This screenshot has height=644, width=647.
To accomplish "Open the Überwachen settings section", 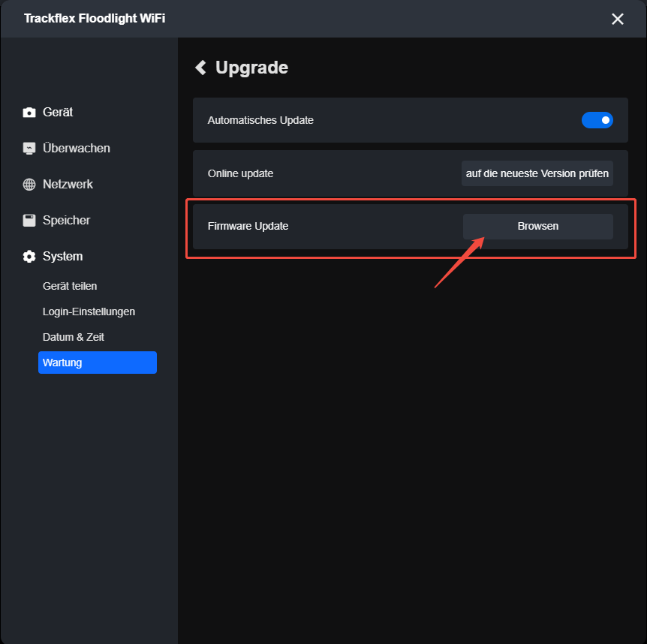I will tap(76, 148).
